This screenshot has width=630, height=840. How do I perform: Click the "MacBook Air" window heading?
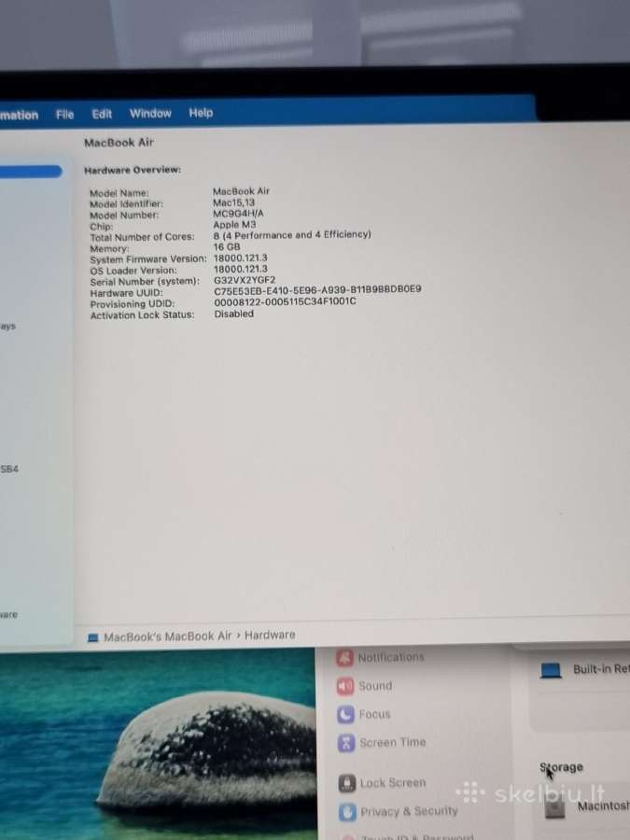click(x=119, y=143)
